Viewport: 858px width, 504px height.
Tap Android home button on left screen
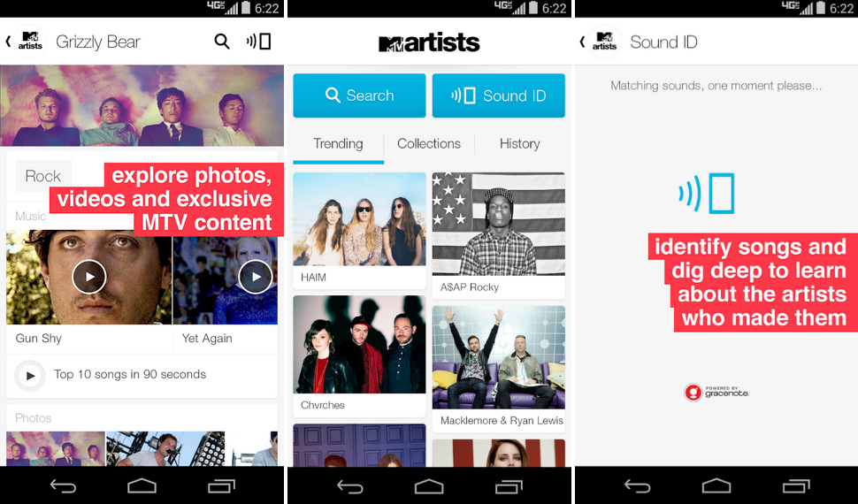[142, 486]
